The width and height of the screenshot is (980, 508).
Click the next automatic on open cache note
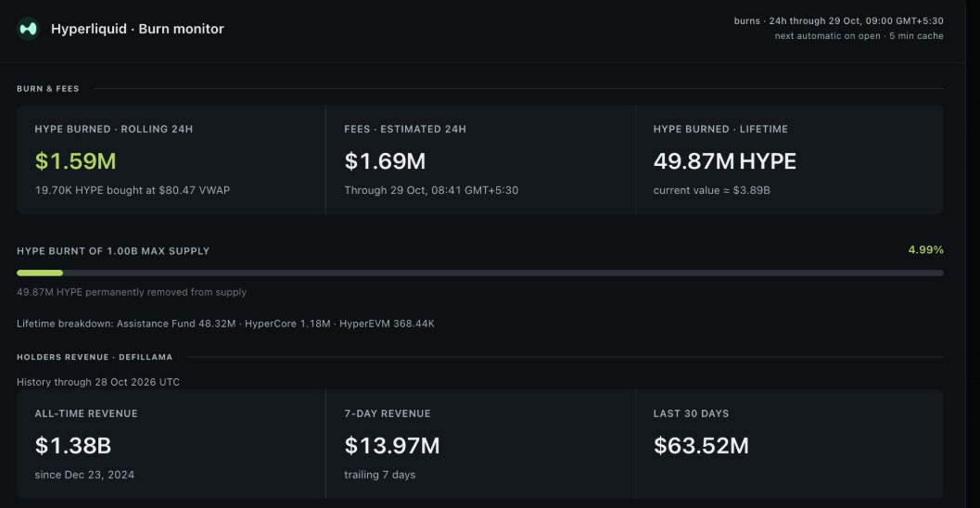pyautogui.click(x=859, y=35)
